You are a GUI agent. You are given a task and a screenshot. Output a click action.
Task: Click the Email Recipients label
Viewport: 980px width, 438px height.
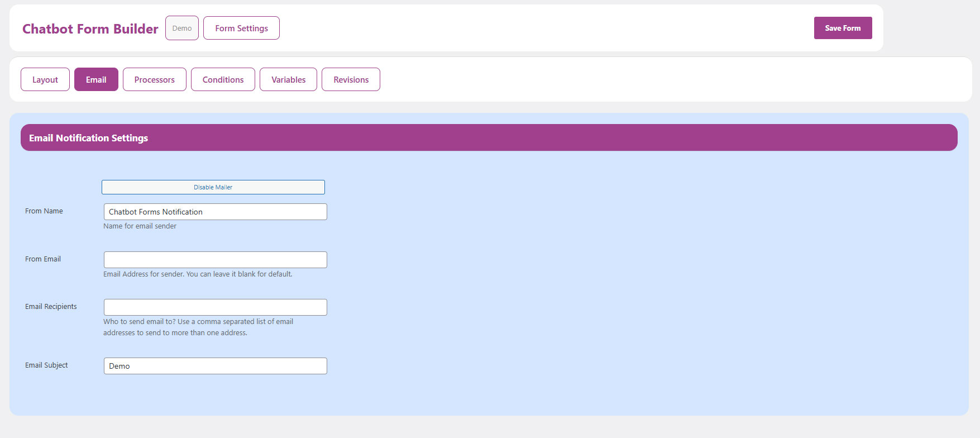51,307
